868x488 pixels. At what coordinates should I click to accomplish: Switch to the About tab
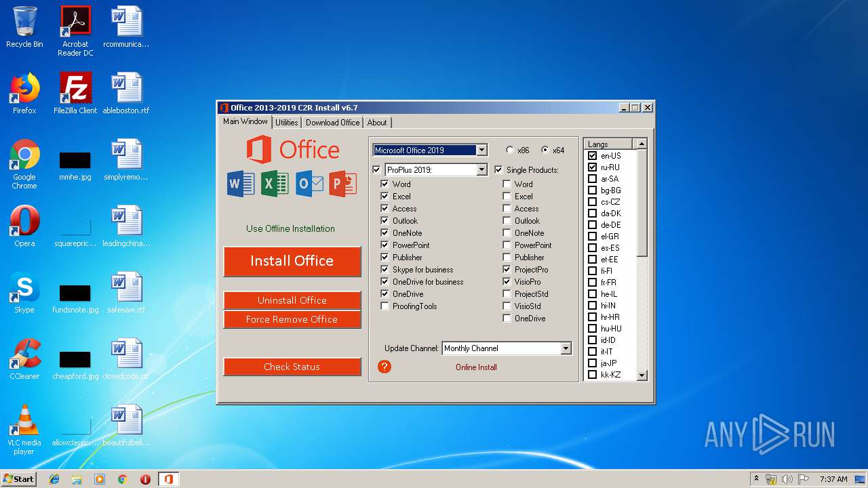377,123
